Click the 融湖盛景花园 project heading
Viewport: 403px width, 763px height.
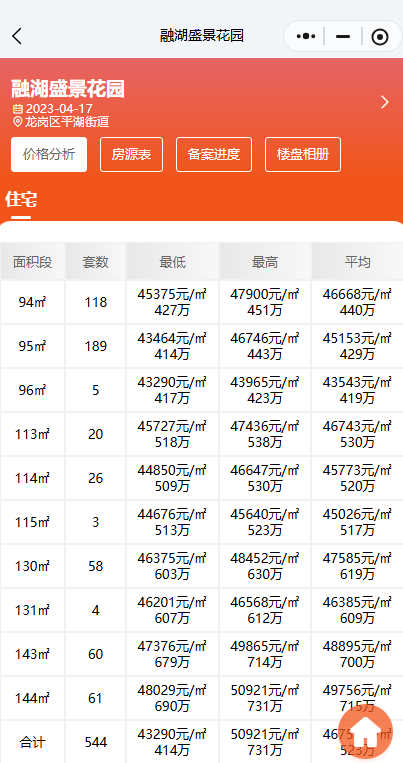click(68, 89)
